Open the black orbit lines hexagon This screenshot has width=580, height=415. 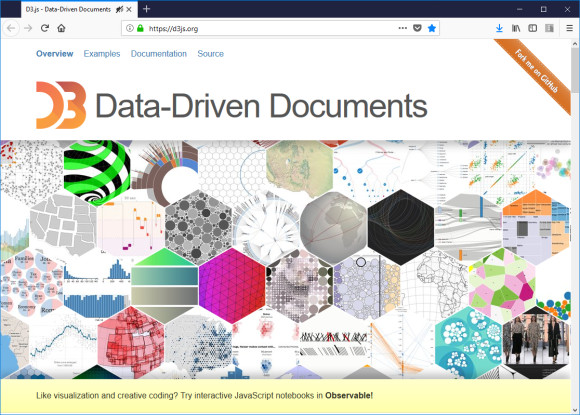[401, 227]
